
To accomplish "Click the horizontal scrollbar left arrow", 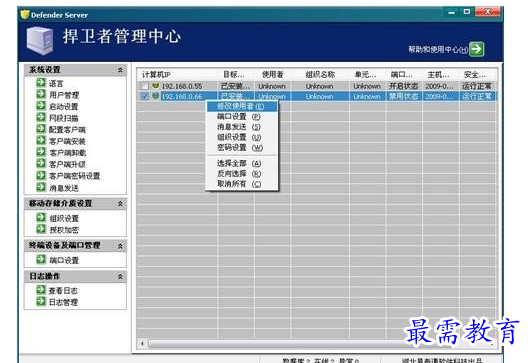I will pyautogui.click(x=143, y=343).
